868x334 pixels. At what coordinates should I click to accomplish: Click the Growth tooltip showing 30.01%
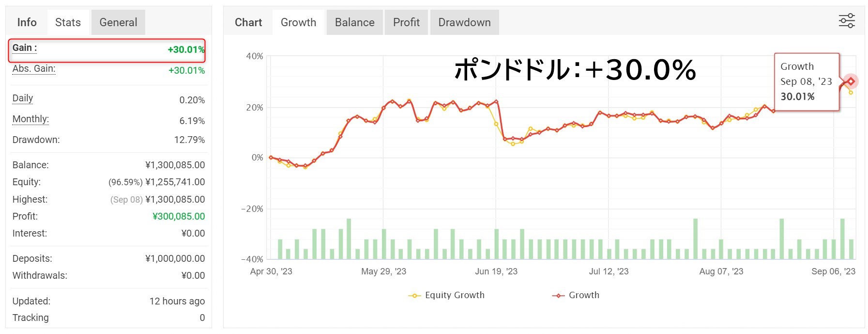coord(807,82)
